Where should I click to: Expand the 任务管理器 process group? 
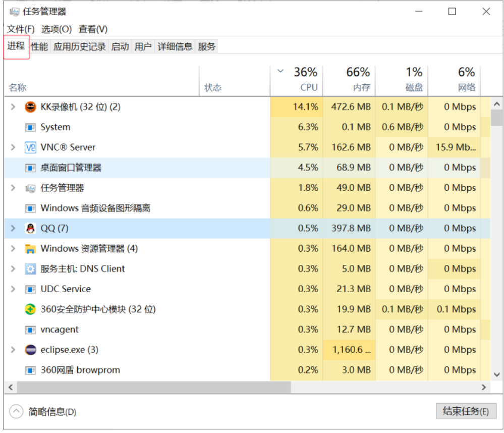13,188
